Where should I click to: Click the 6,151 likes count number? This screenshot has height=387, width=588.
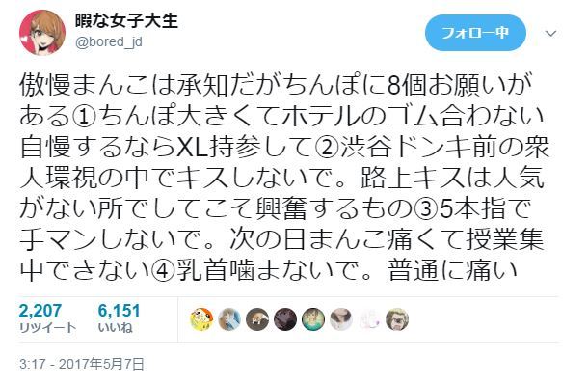point(119,311)
